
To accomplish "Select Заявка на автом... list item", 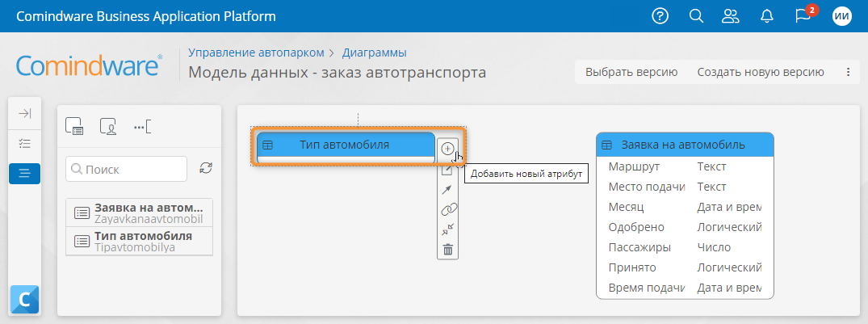I will tap(139, 212).
